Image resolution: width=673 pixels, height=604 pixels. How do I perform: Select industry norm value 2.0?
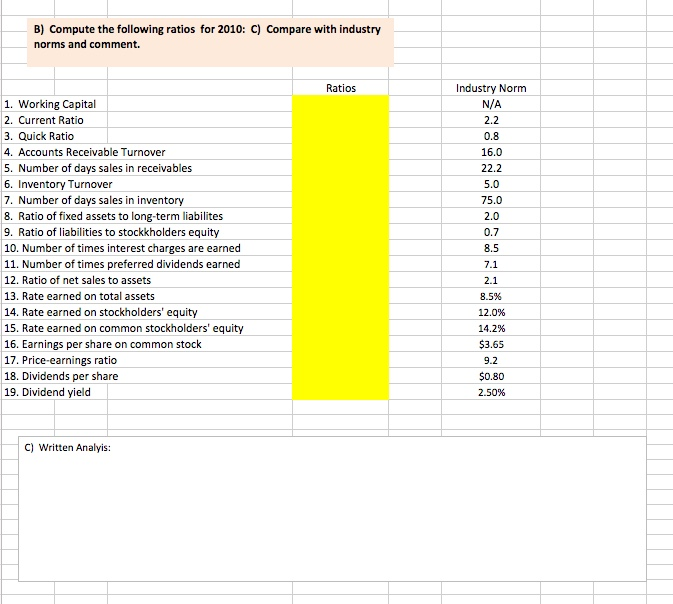click(x=491, y=216)
